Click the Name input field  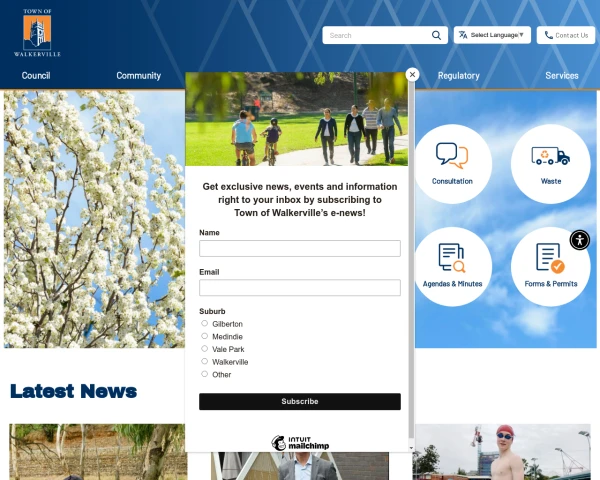point(300,248)
